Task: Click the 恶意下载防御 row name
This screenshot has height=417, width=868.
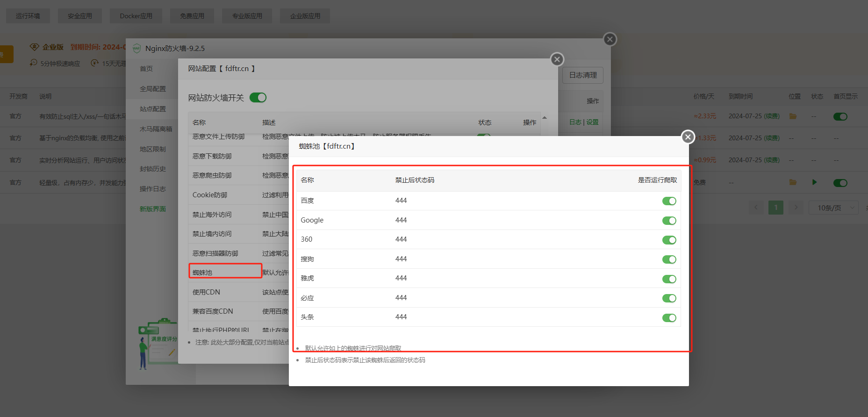Action: [212, 156]
